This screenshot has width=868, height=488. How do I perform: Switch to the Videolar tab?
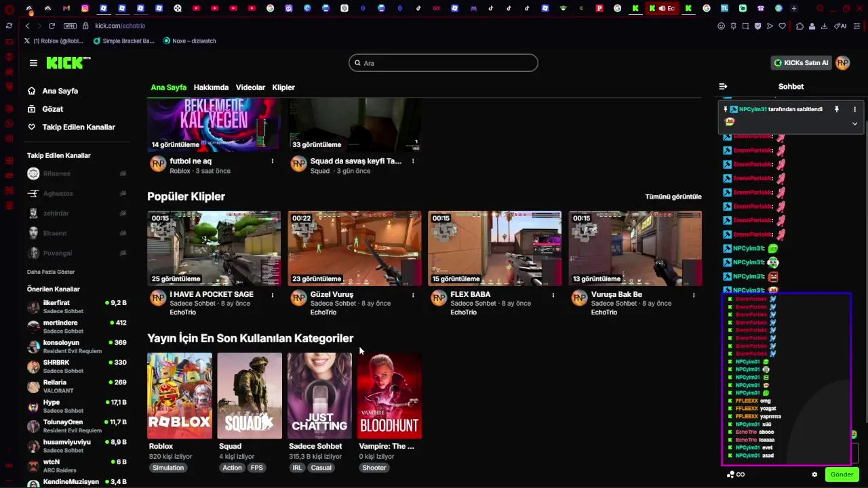click(250, 87)
